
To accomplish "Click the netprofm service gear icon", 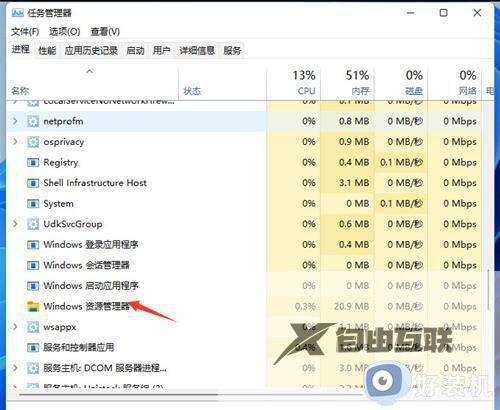I will point(33,121).
